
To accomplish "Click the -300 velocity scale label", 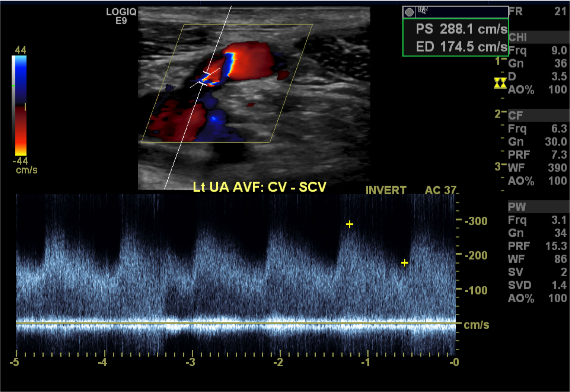I will pyautogui.click(x=476, y=221).
